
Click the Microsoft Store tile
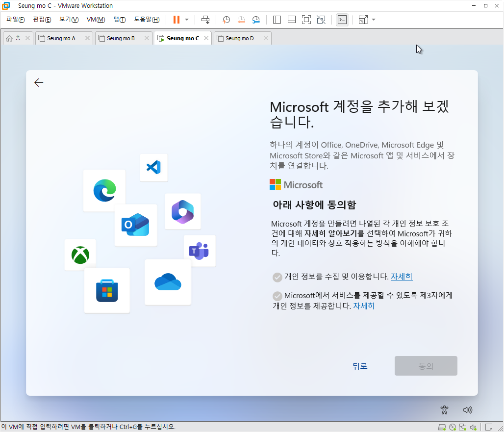tap(107, 290)
